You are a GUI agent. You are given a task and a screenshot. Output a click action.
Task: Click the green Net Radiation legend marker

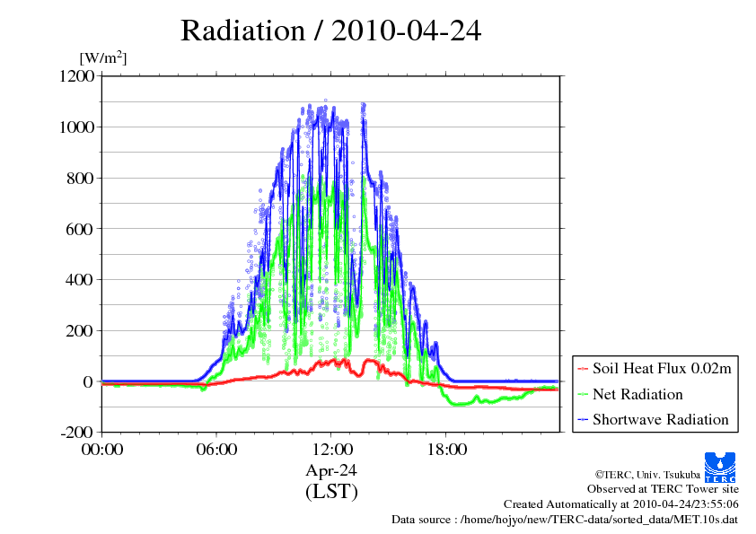583,395
